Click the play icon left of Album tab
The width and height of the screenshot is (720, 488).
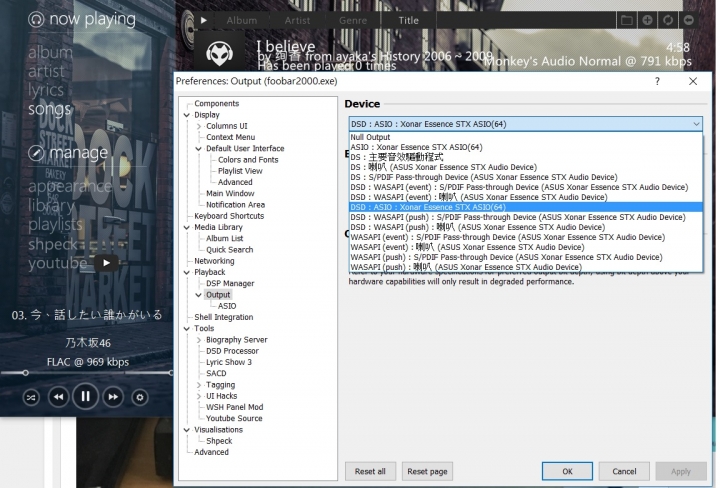point(204,20)
